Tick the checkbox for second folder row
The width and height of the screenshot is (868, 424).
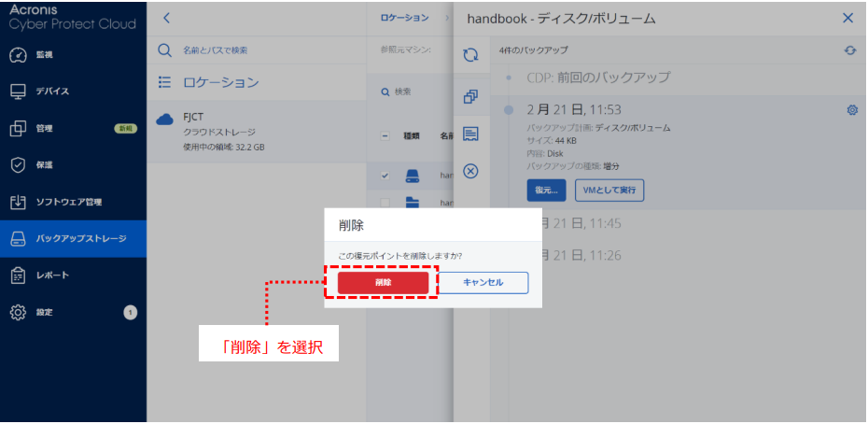[x=385, y=202]
